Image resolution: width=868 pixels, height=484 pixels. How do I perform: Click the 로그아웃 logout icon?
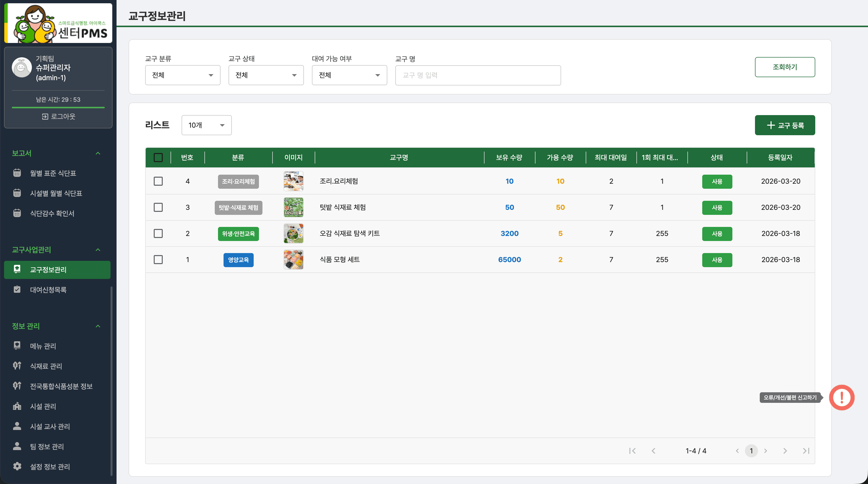[x=45, y=116]
